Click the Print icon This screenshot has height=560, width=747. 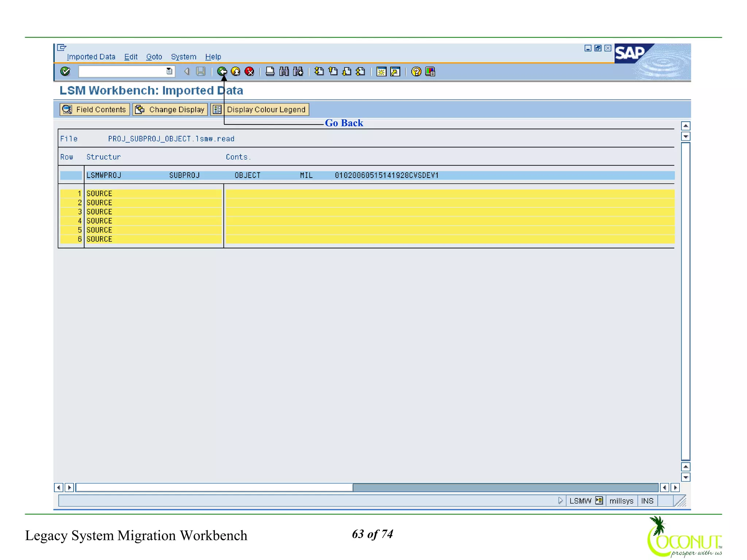click(270, 71)
